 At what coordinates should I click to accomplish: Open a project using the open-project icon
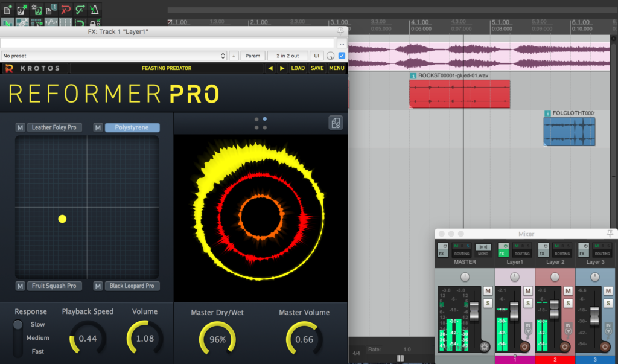(x=22, y=9)
